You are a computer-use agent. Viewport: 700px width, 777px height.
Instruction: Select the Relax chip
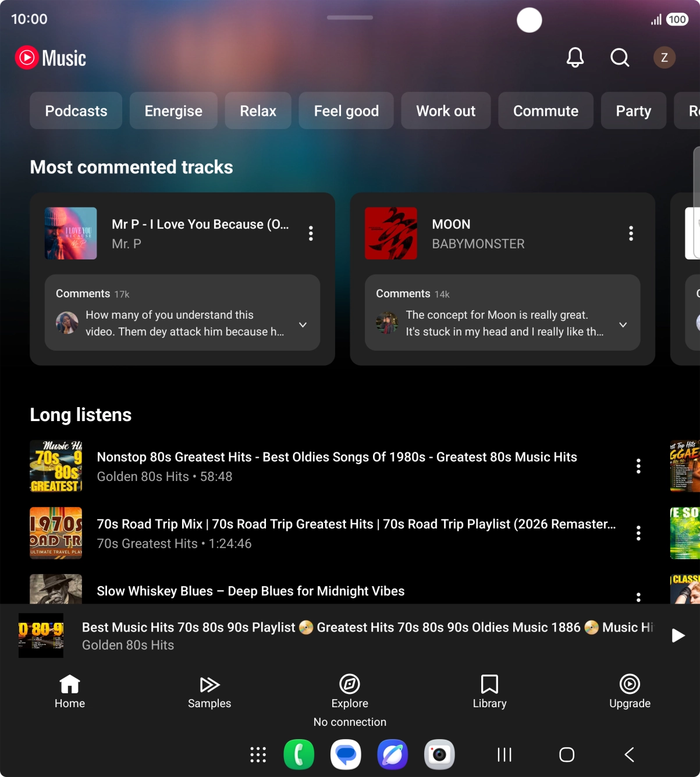click(258, 111)
